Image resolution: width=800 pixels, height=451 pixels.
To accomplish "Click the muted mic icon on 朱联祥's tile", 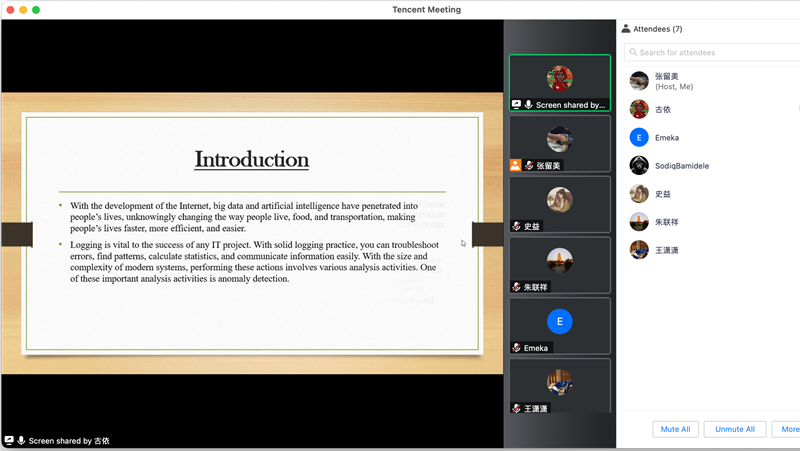I will (x=516, y=287).
